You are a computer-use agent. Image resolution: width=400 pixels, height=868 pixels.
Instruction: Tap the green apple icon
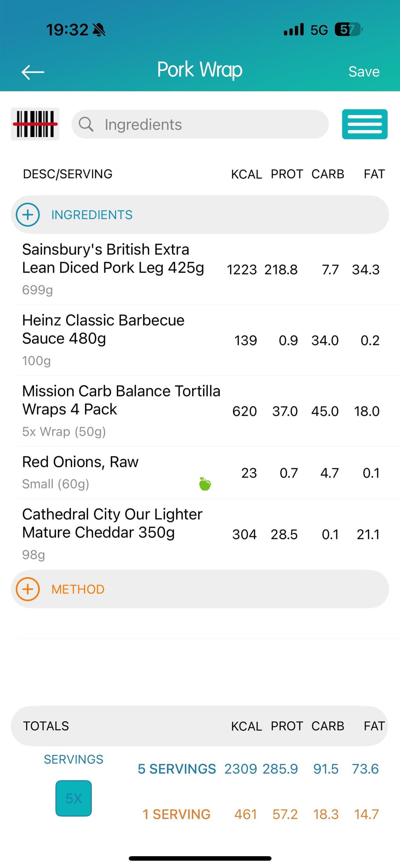[205, 484]
